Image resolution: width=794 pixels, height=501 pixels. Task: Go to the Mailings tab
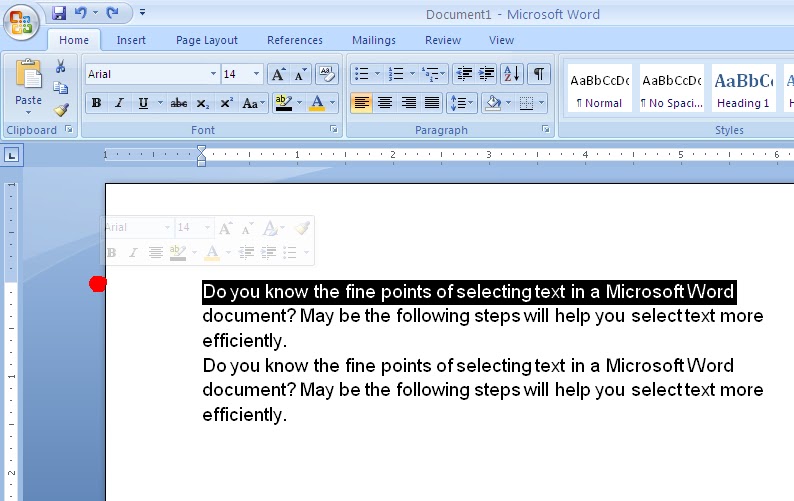(x=374, y=40)
